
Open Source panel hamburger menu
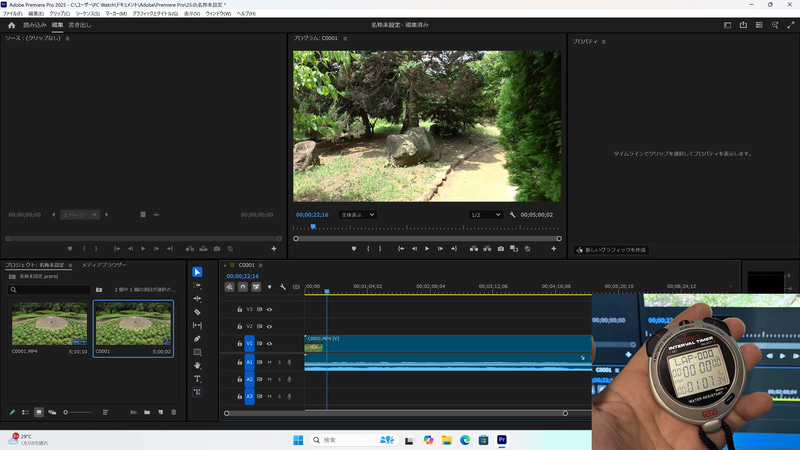pos(67,38)
